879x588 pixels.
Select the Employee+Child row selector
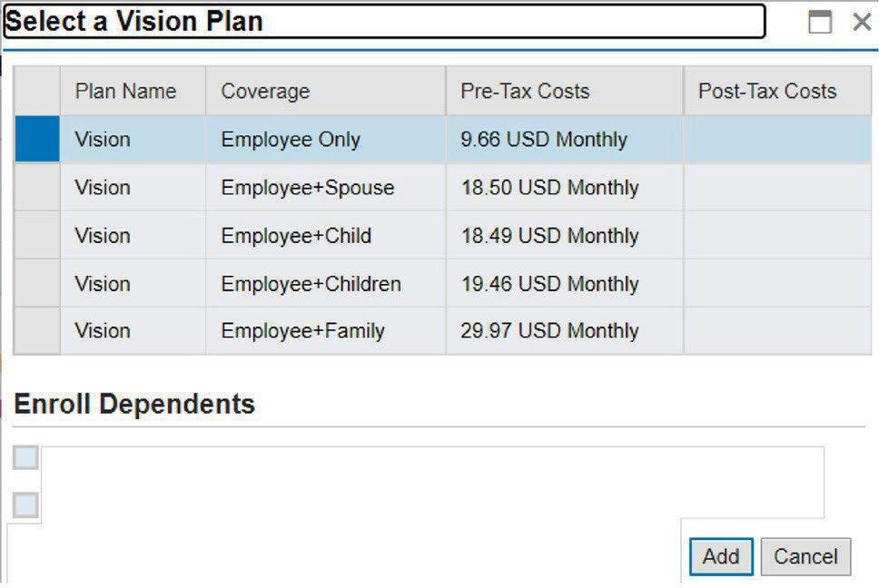coord(37,236)
